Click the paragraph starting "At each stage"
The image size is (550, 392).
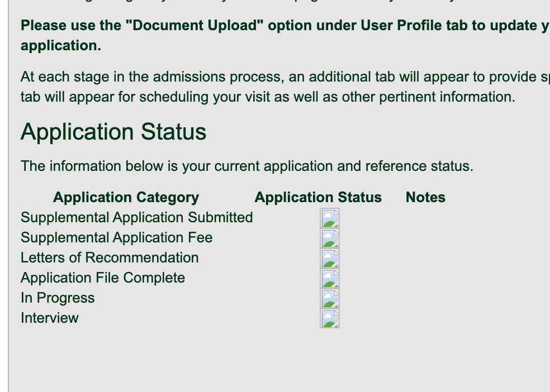pos(285,87)
